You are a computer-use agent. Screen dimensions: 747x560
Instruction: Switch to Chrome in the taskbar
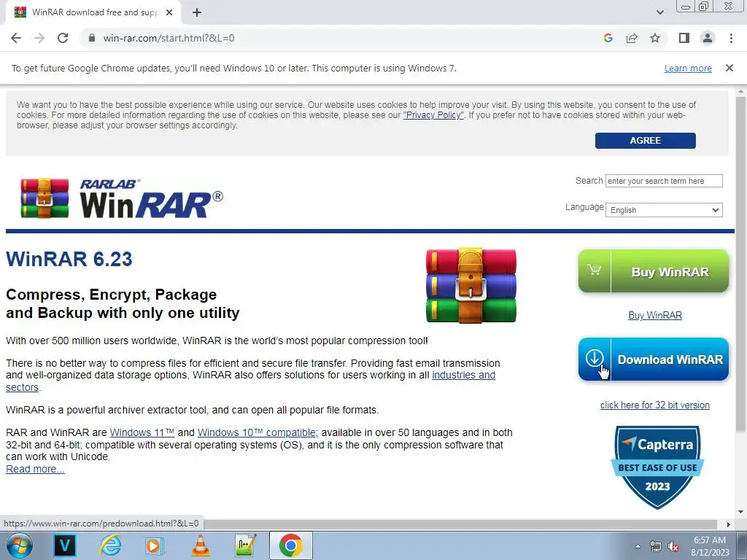click(291, 545)
